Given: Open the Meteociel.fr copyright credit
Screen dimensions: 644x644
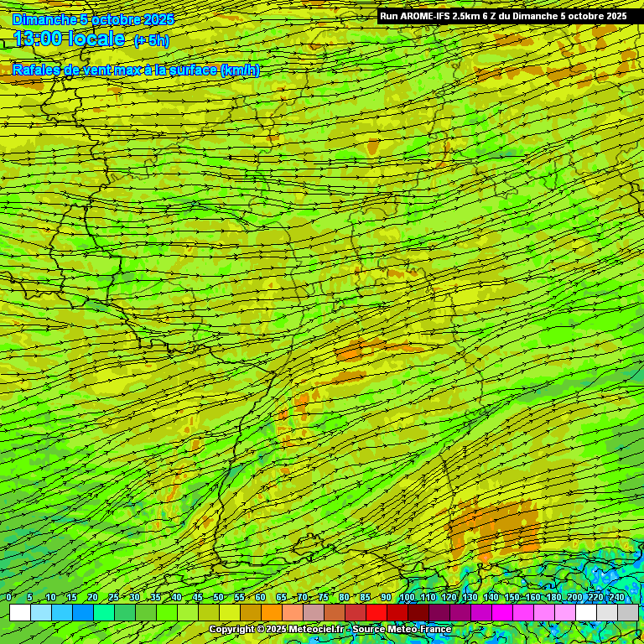Looking at the screenshot, I should (330, 629).
